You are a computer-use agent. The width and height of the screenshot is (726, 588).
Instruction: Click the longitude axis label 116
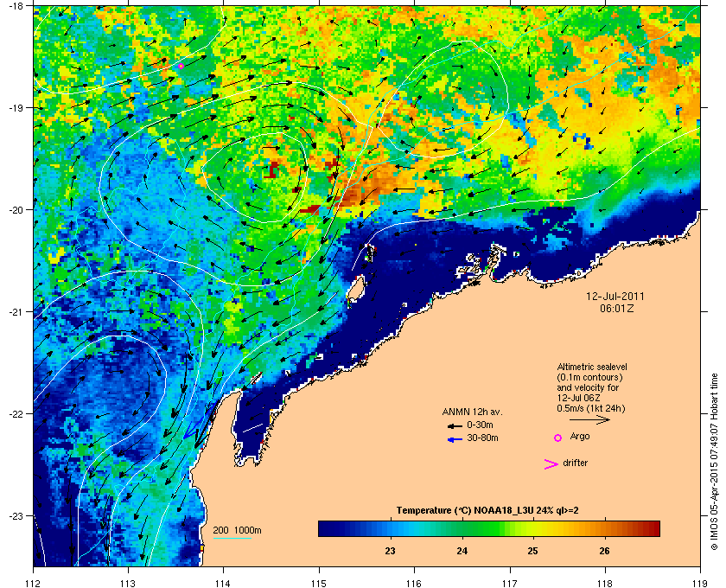414,583
